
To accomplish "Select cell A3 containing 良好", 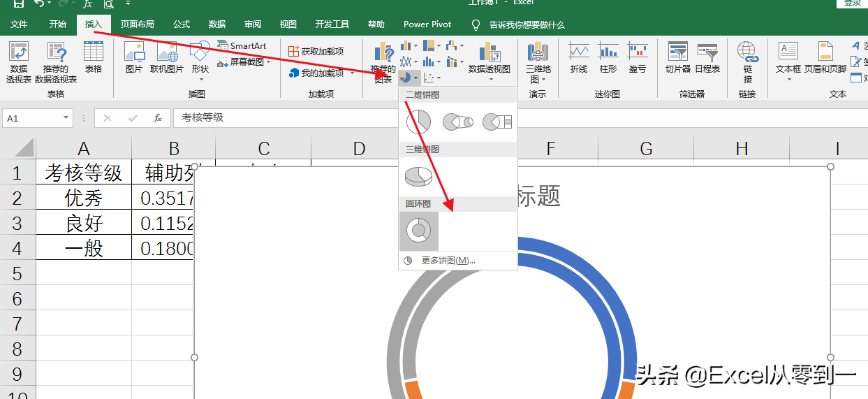I will pyautogui.click(x=84, y=223).
